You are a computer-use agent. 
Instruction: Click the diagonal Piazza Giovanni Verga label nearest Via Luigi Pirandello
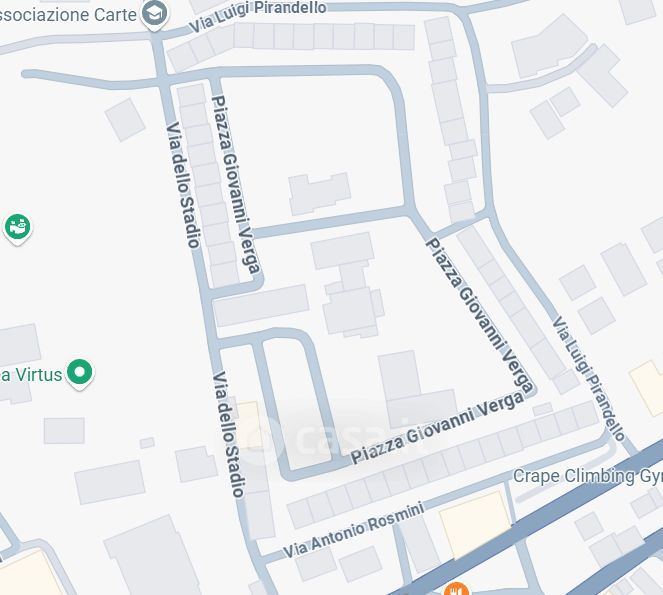480,315
